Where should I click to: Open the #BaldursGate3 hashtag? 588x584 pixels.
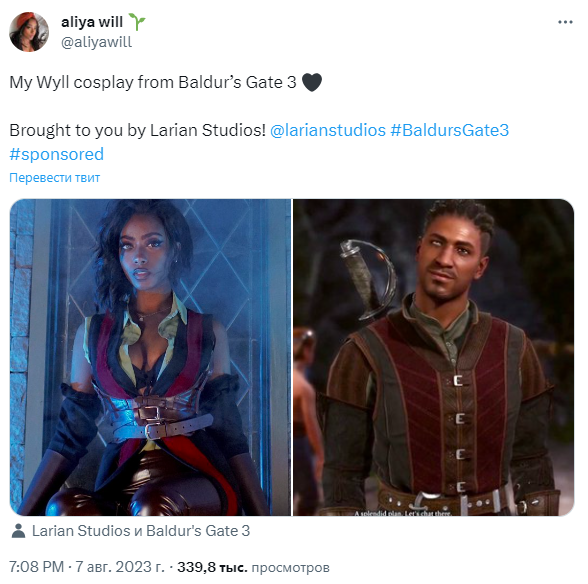(450, 131)
